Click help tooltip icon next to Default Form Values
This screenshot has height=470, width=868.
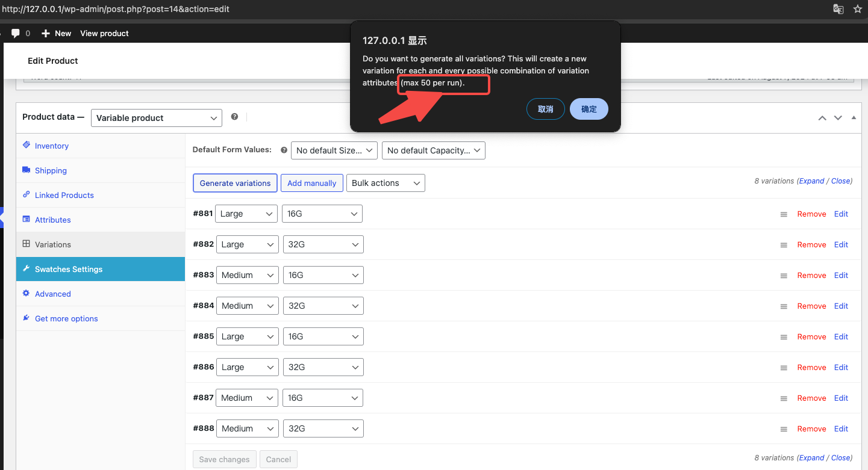click(x=284, y=150)
